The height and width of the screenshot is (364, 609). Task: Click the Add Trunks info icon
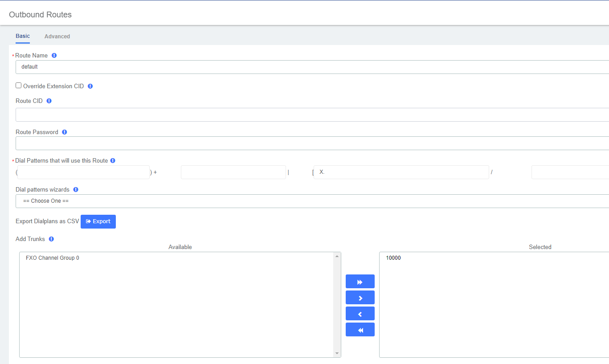(51, 239)
